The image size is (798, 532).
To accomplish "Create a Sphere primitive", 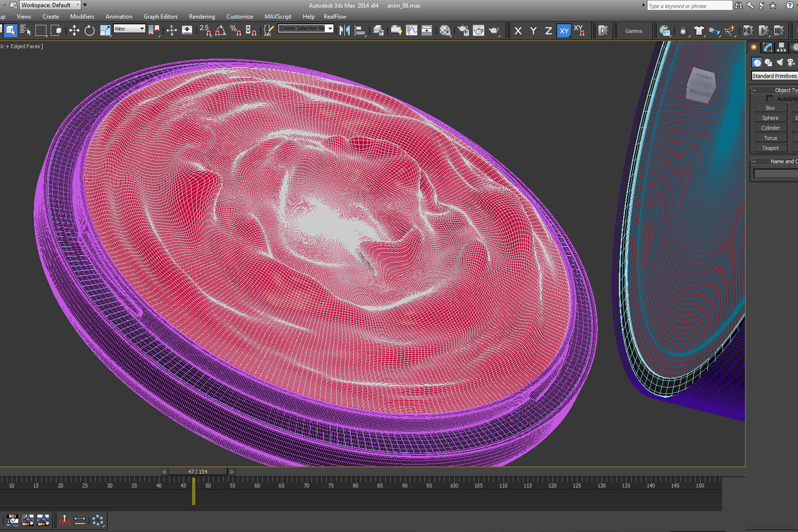I will 770,118.
